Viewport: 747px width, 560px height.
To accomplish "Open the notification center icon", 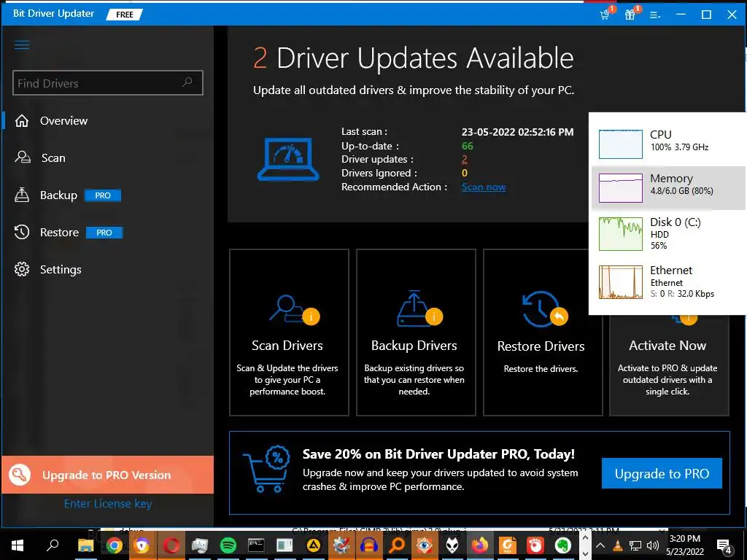I will click(x=724, y=547).
